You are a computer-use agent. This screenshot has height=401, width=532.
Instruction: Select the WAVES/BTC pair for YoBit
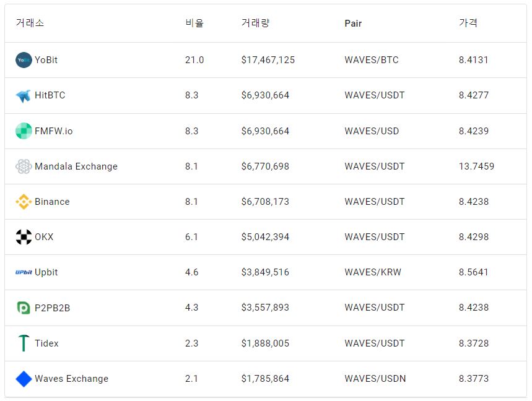[372, 60]
